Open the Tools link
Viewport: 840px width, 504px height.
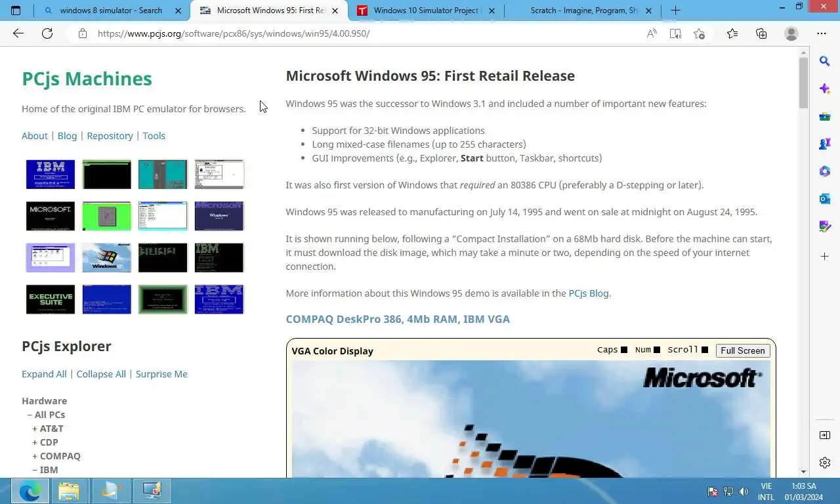pos(154,136)
